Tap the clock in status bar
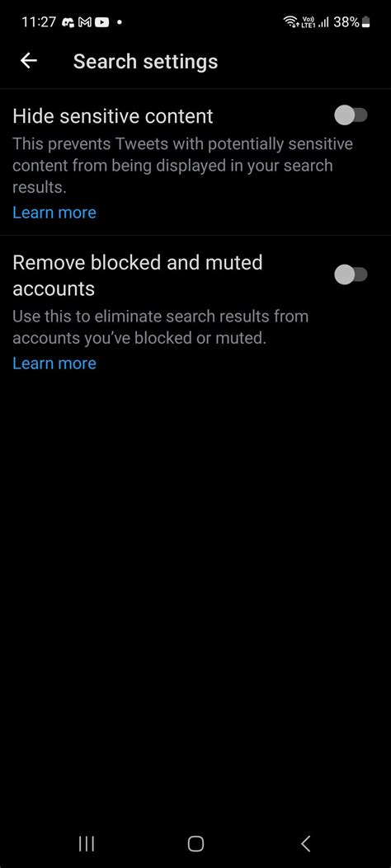The width and height of the screenshot is (391, 868). tap(38, 22)
